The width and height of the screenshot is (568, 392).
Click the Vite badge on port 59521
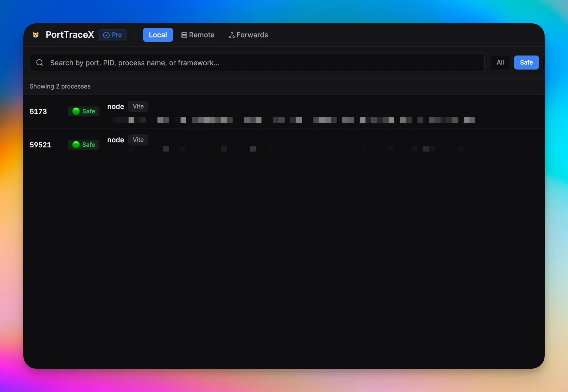(x=138, y=140)
